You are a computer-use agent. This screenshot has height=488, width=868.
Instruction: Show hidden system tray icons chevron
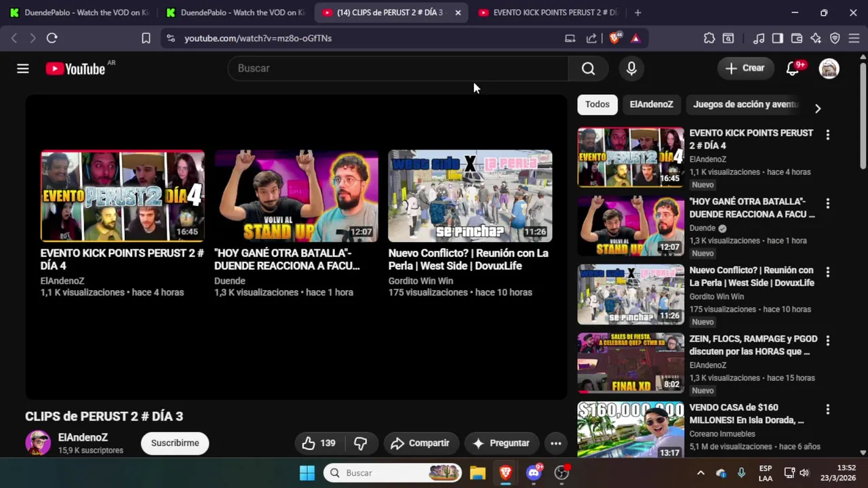(701, 473)
